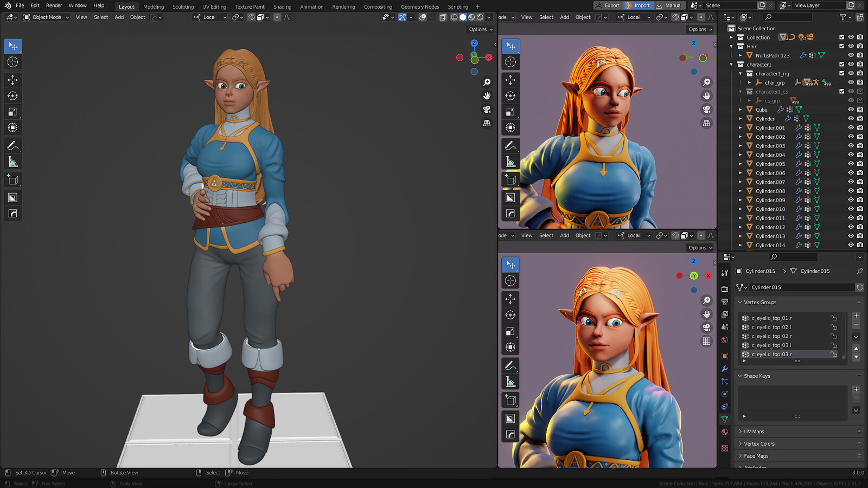The height and width of the screenshot is (488, 868).
Task: Click the filter funnel icon in outliner
Action: pyautogui.click(x=843, y=17)
